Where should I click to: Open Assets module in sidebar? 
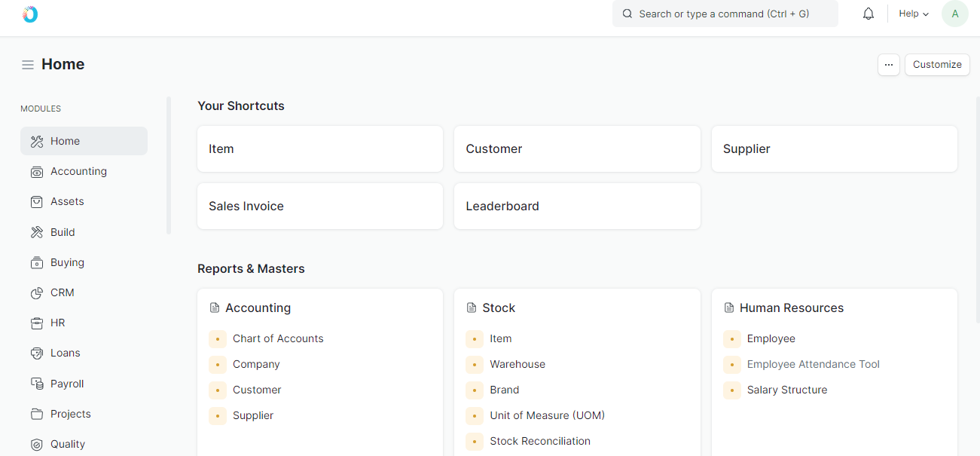pos(67,201)
